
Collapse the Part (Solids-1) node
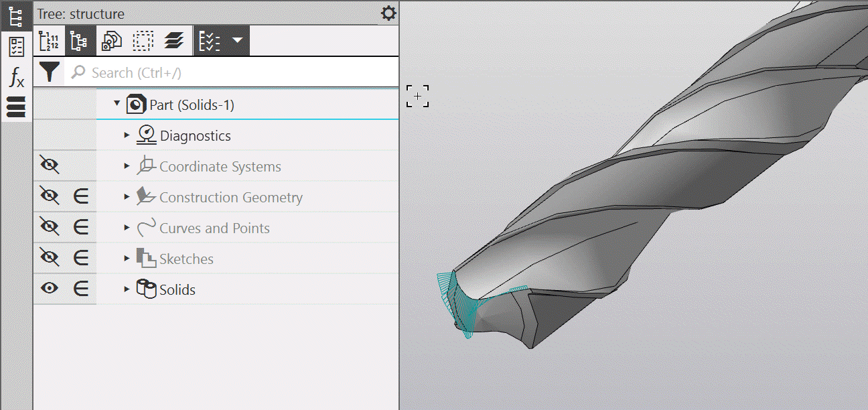click(x=117, y=105)
